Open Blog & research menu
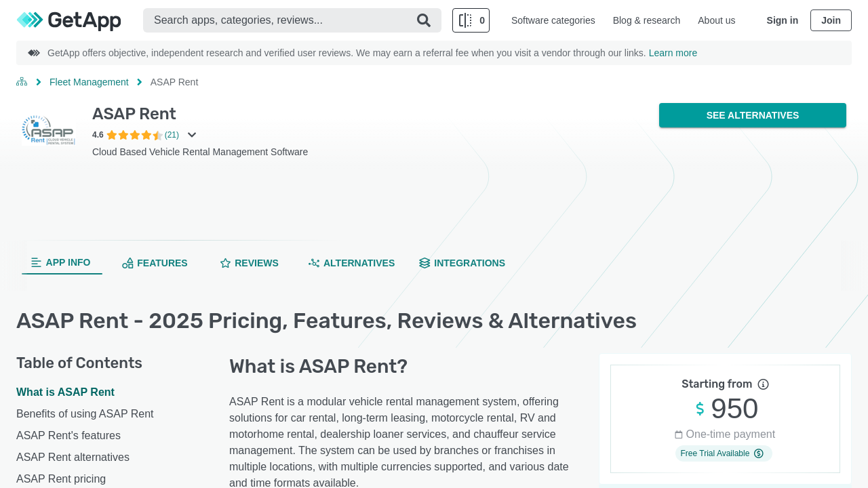The image size is (868, 488). click(646, 20)
